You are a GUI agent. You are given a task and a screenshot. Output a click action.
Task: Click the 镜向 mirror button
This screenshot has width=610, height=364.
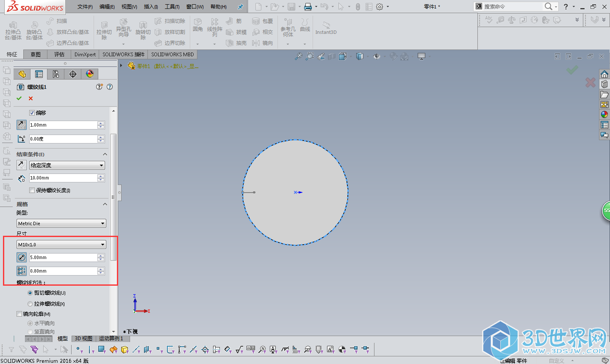point(262,43)
